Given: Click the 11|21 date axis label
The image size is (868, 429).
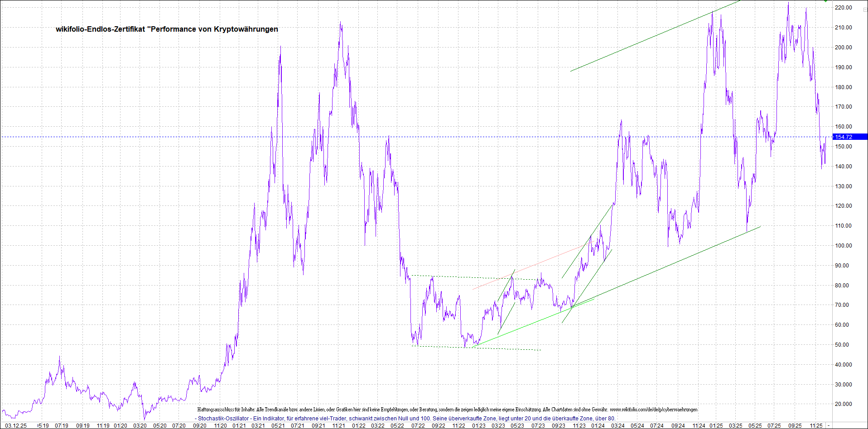Looking at the screenshot, I should click(338, 425).
